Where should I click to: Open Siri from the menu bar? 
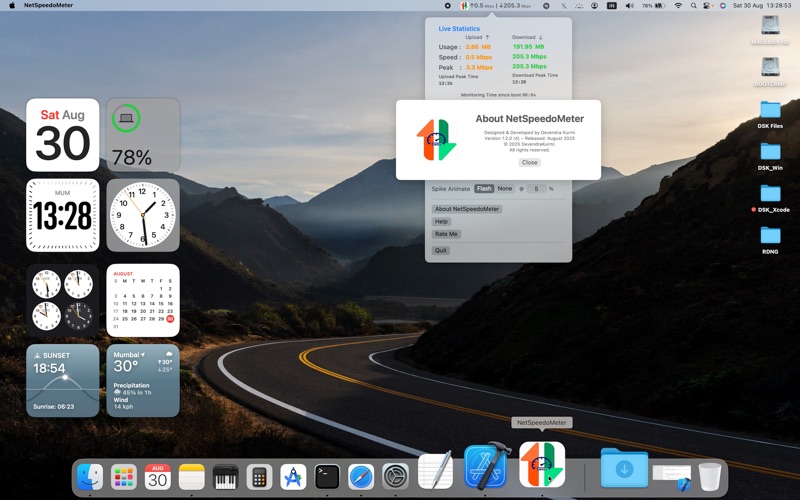click(x=722, y=6)
